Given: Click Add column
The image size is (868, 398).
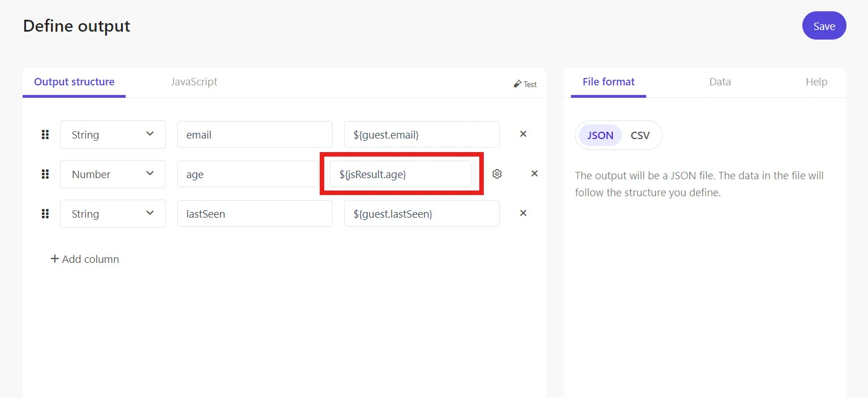Looking at the screenshot, I should [x=85, y=259].
